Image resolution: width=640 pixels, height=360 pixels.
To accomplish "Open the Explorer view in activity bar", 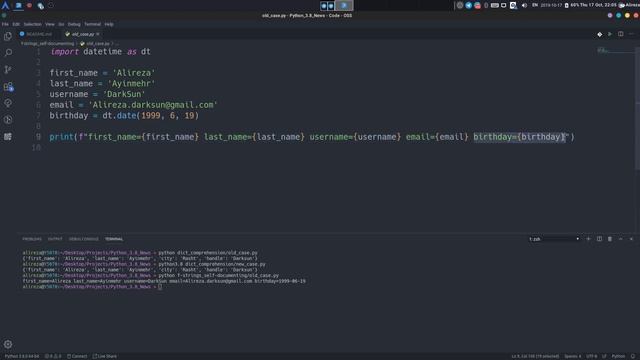I will point(8,36).
